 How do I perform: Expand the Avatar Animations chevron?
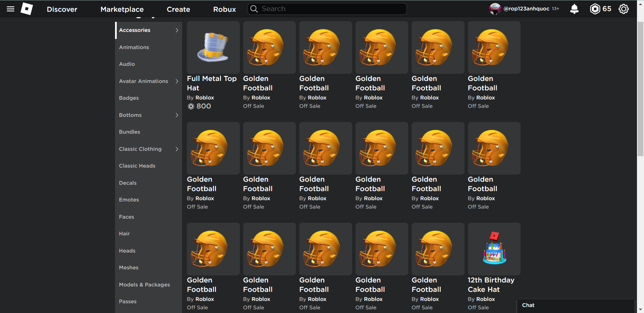(177, 81)
